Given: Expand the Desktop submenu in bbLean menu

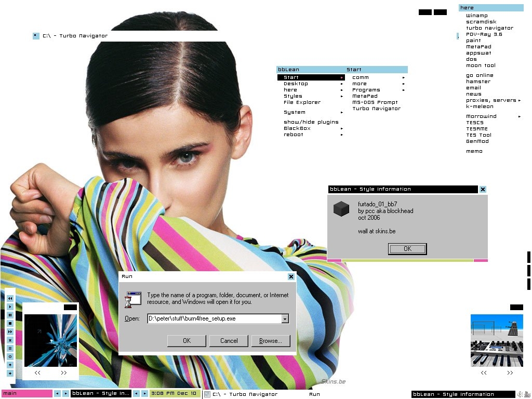Looking at the screenshot, I should pyautogui.click(x=311, y=84).
